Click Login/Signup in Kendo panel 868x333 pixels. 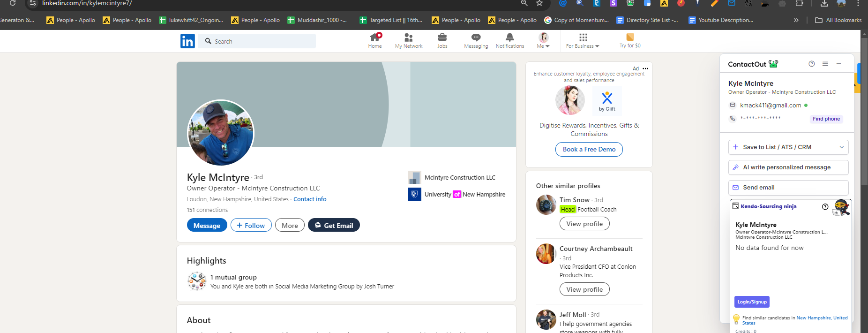(752, 302)
